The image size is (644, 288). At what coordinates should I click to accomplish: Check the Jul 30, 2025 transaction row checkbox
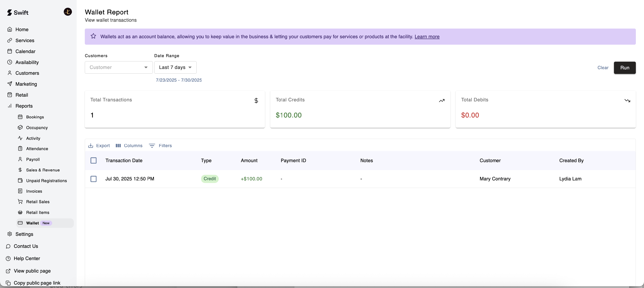click(x=94, y=179)
